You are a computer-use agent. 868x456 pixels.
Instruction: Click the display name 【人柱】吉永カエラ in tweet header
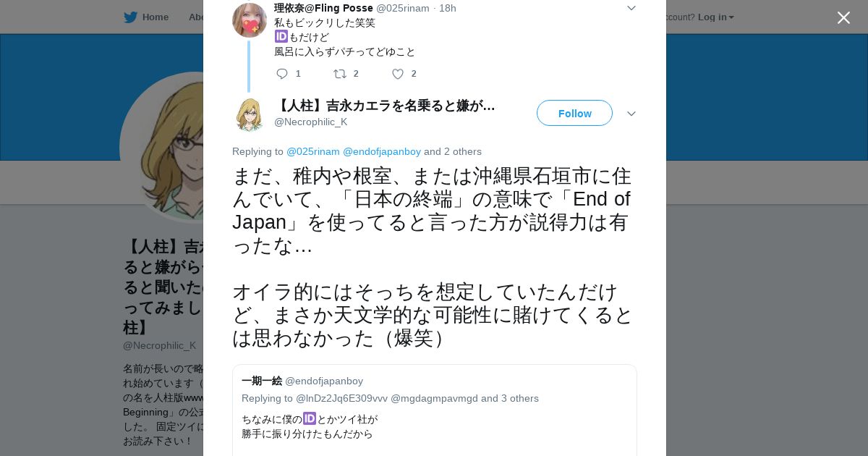click(385, 106)
